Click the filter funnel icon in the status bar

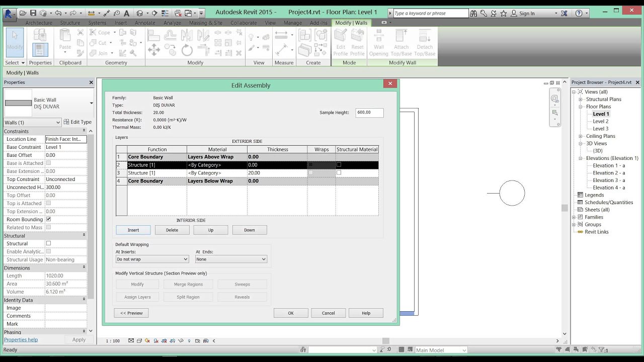[x=602, y=350]
